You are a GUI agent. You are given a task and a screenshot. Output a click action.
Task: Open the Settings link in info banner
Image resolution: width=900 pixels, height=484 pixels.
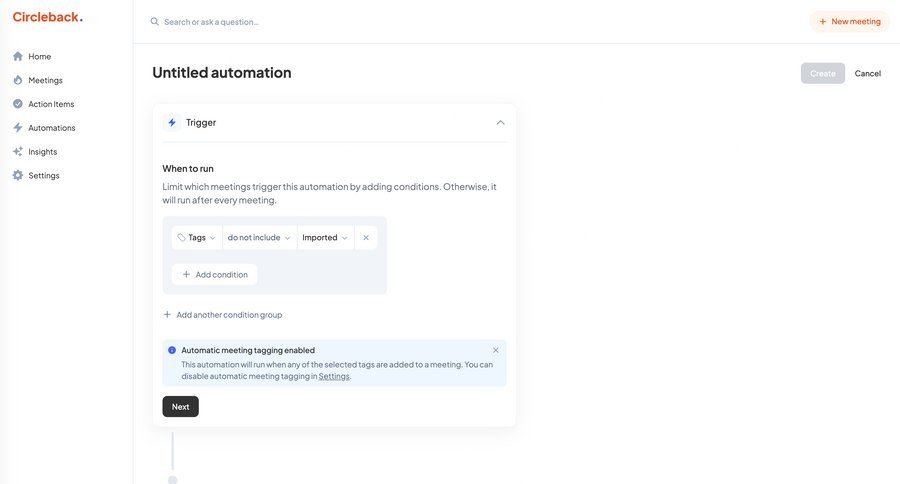coord(334,377)
